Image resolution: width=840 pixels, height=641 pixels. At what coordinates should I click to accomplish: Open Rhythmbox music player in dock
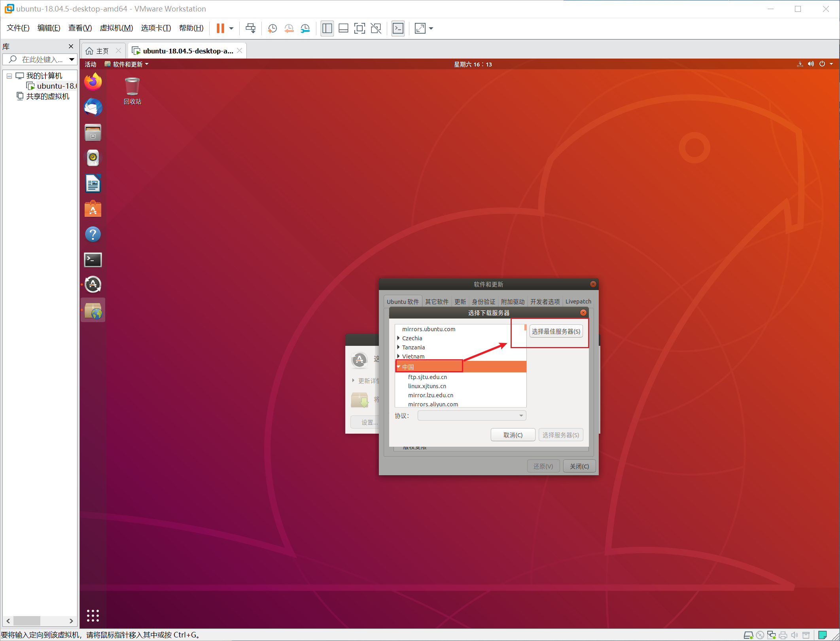pyautogui.click(x=93, y=158)
